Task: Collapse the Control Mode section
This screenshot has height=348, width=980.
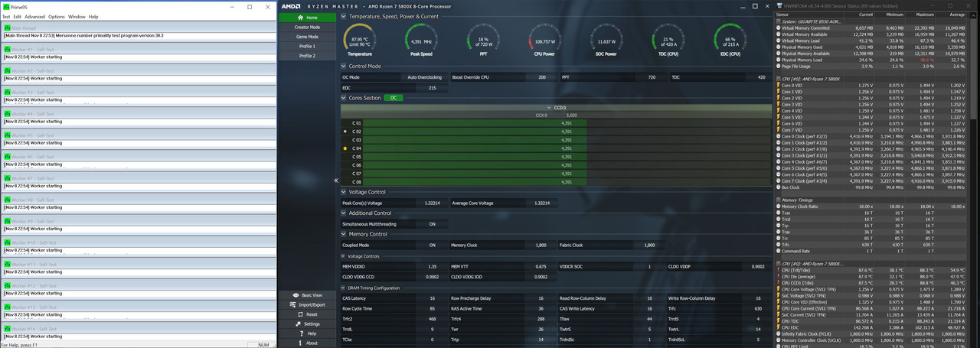Action: 343,66
